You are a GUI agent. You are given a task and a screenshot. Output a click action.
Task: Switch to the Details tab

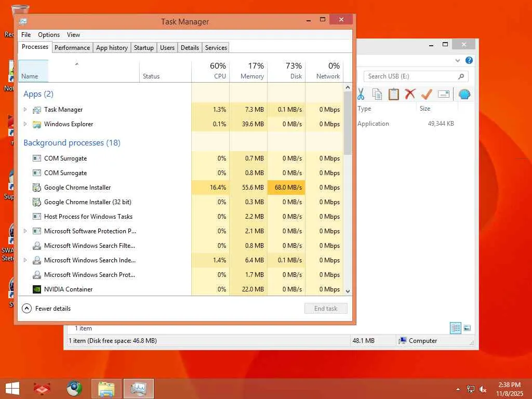click(190, 48)
